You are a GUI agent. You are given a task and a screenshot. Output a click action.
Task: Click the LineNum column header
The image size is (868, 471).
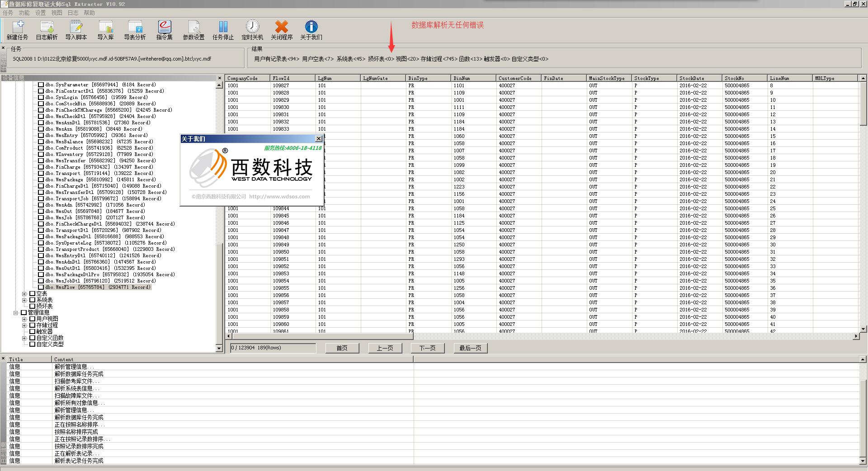[790, 78]
